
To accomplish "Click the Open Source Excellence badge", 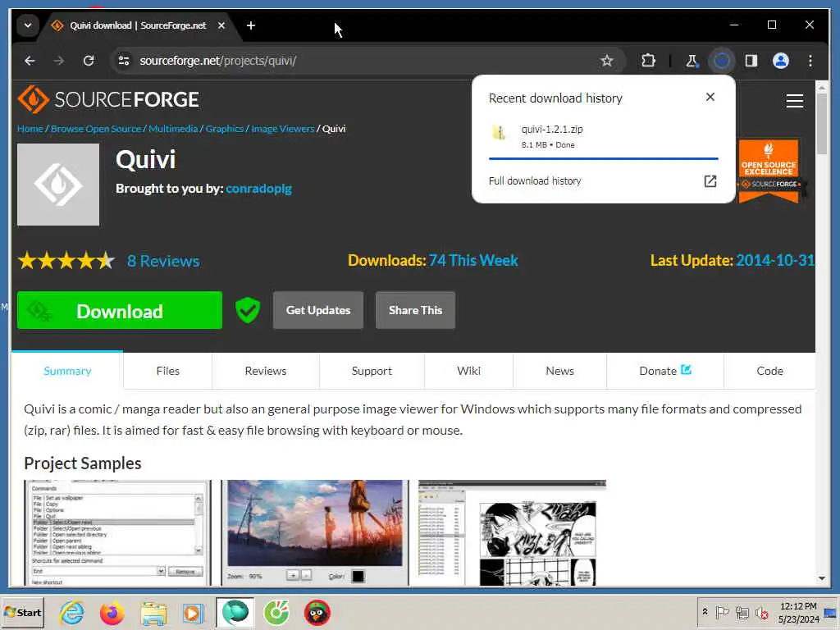I will click(x=769, y=171).
